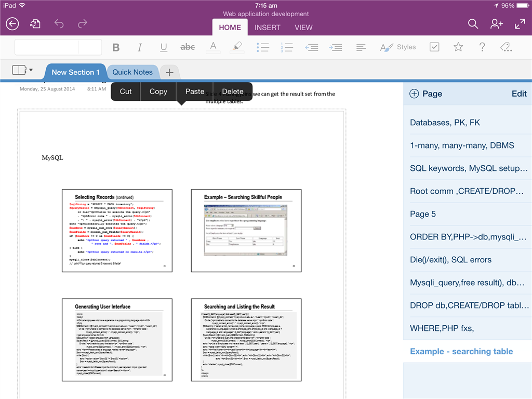Add a new section with plus
The height and width of the screenshot is (399, 532).
(x=169, y=72)
